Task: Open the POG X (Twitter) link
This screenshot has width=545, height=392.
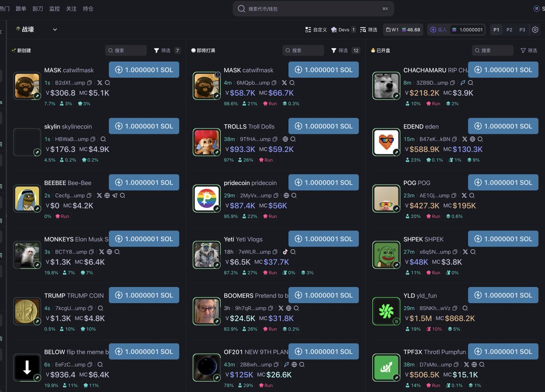Action: [x=464, y=195]
